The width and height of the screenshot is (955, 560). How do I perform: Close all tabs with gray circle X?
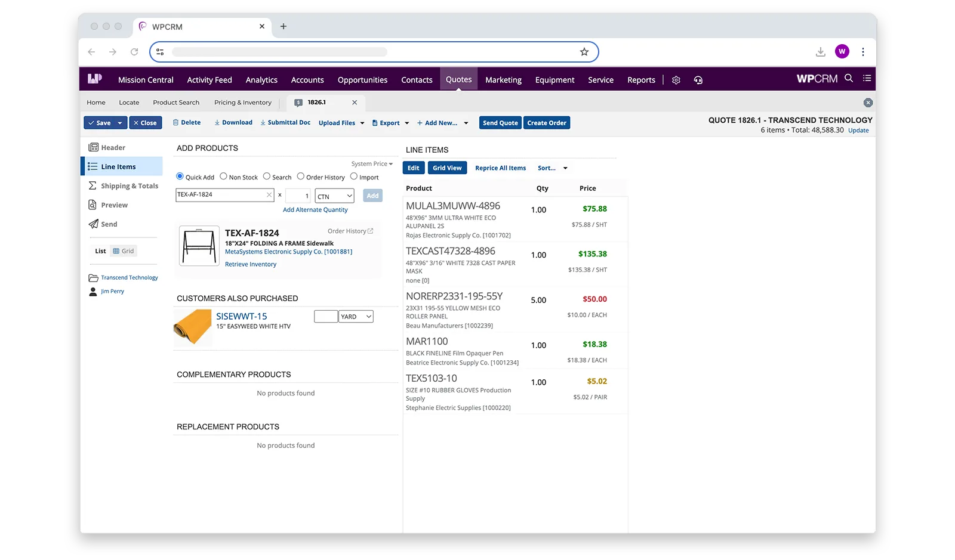click(868, 103)
